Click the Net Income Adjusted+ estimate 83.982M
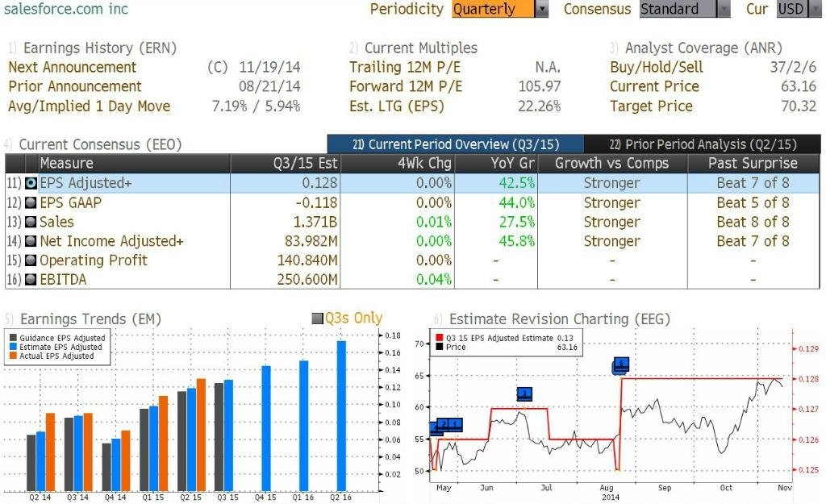 tap(311, 241)
